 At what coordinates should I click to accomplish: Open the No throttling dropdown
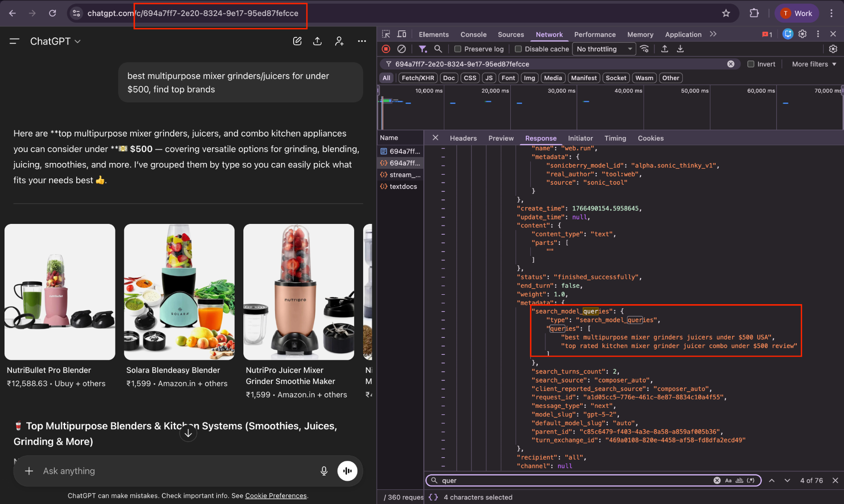(604, 49)
